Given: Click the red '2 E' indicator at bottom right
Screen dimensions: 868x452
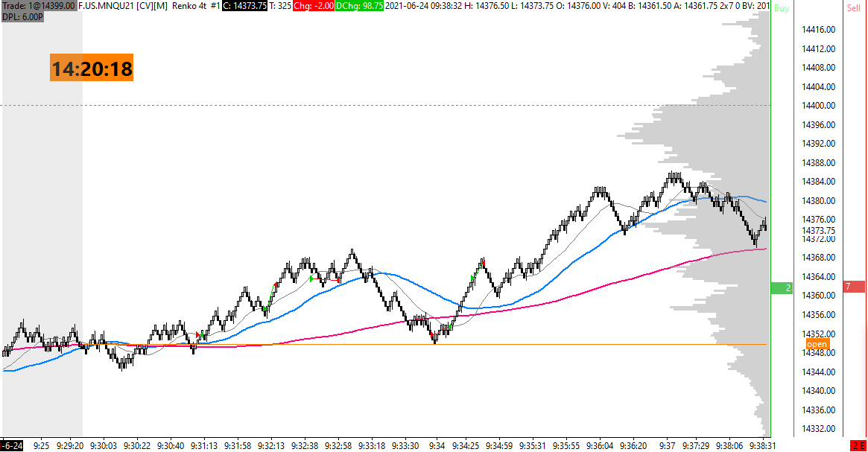Looking at the screenshot, I should pos(858,446).
